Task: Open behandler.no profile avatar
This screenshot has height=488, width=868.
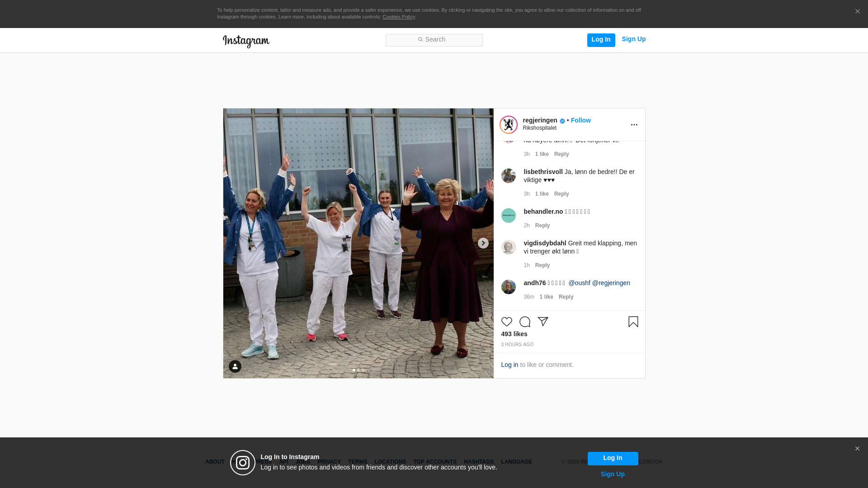Action: point(509,216)
